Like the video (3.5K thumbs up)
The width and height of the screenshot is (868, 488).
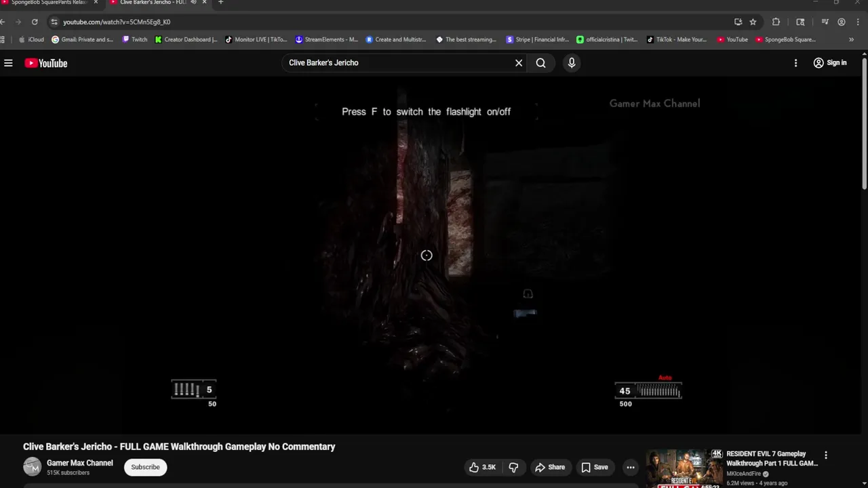[482, 467]
